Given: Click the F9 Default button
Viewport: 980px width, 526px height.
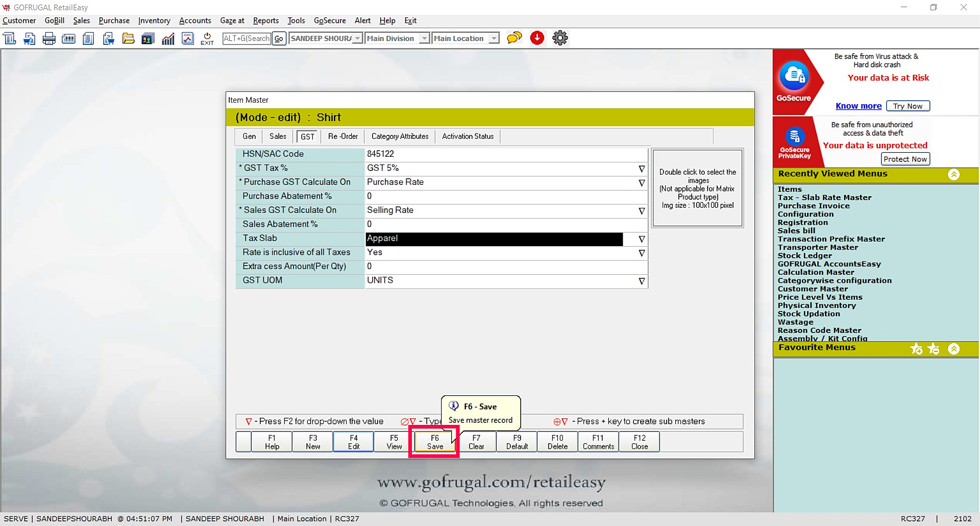Looking at the screenshot, I should (x=517, y=442).
